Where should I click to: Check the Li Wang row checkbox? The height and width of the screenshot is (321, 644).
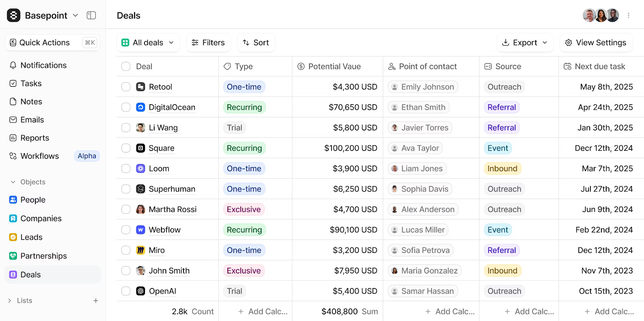126,128
